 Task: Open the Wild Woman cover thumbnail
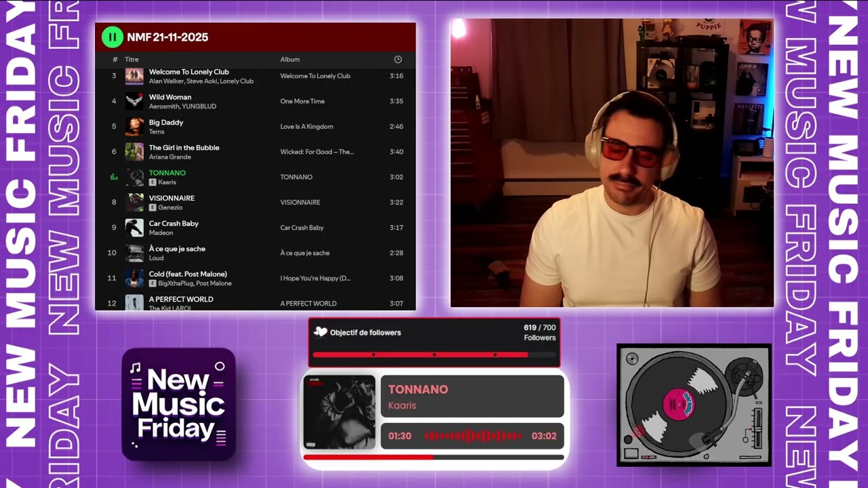(x=134, y=101)
